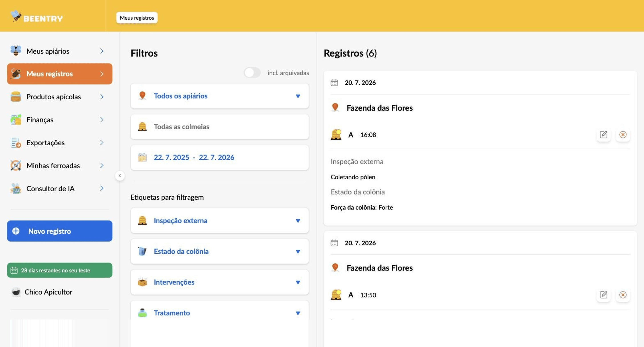Screen dimensions: 644x347
Task: Click the Exportações export icon
Action: pos(16,143)
